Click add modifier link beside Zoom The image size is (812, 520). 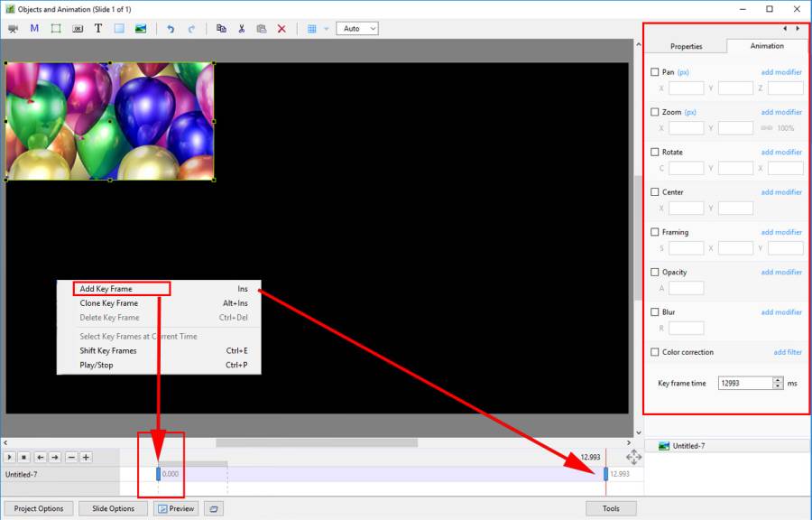click(780, 113)
